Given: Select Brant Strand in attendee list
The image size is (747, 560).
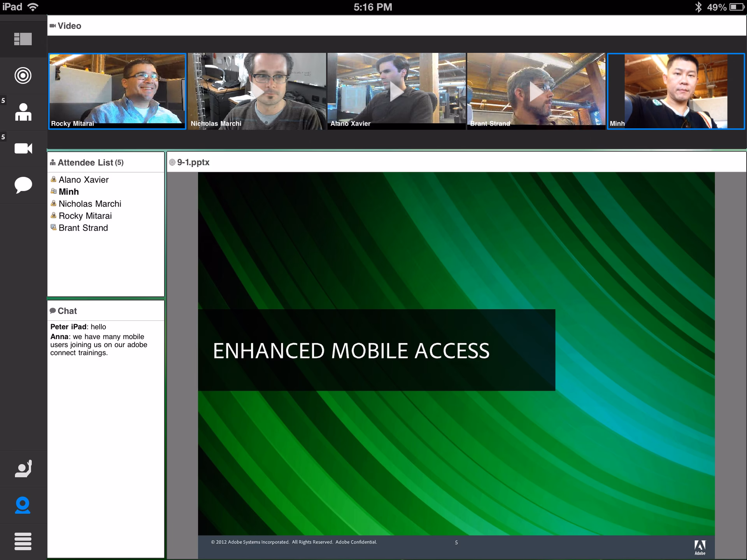Looking at the screenshot, I should click(83, 228).
